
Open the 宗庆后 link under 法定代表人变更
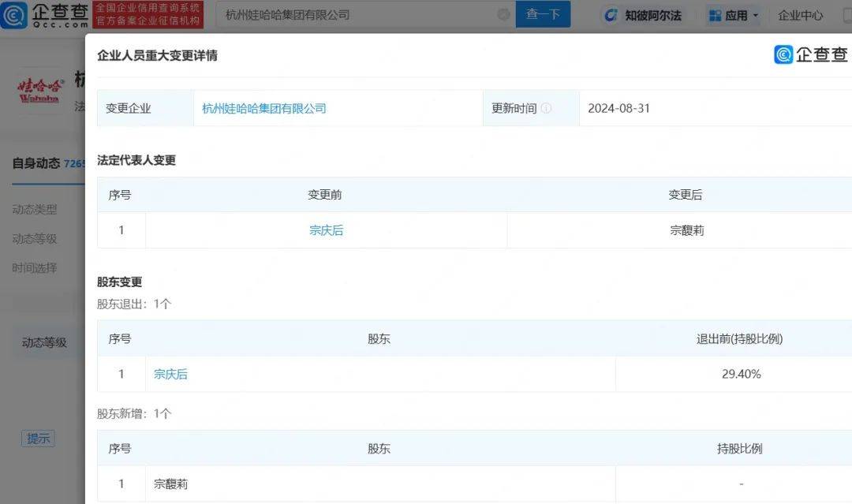(x=325, y=230)
